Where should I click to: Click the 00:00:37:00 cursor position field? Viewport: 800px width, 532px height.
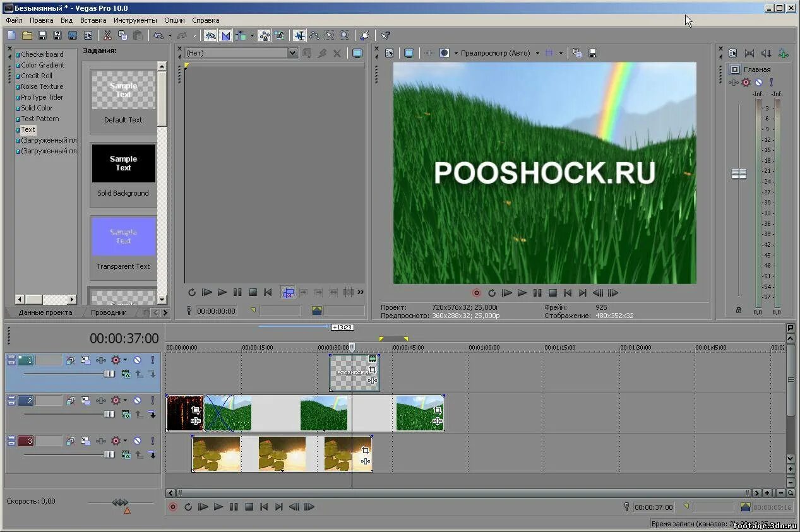pyautogui.click(x=654, y=507)
